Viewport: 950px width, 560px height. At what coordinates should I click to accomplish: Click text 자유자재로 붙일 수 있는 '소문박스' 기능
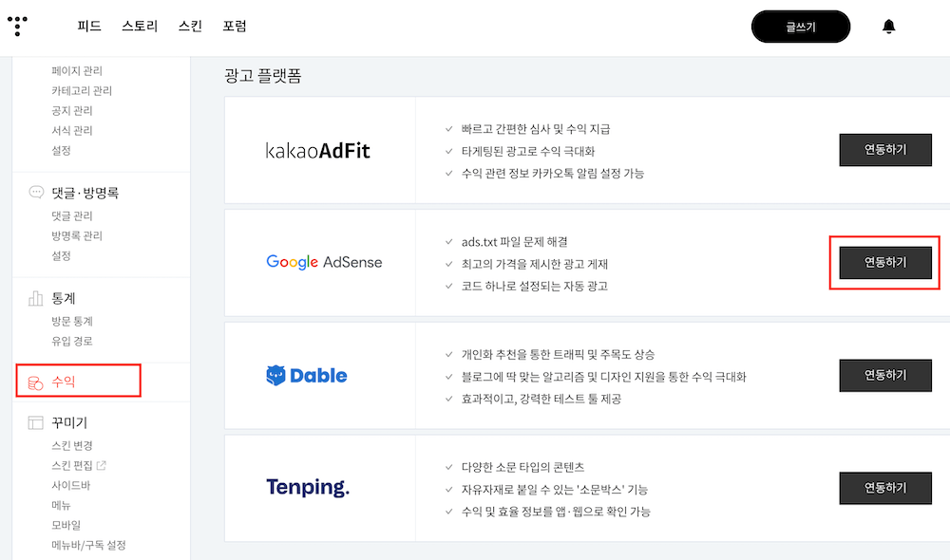[x=555, y=489]
